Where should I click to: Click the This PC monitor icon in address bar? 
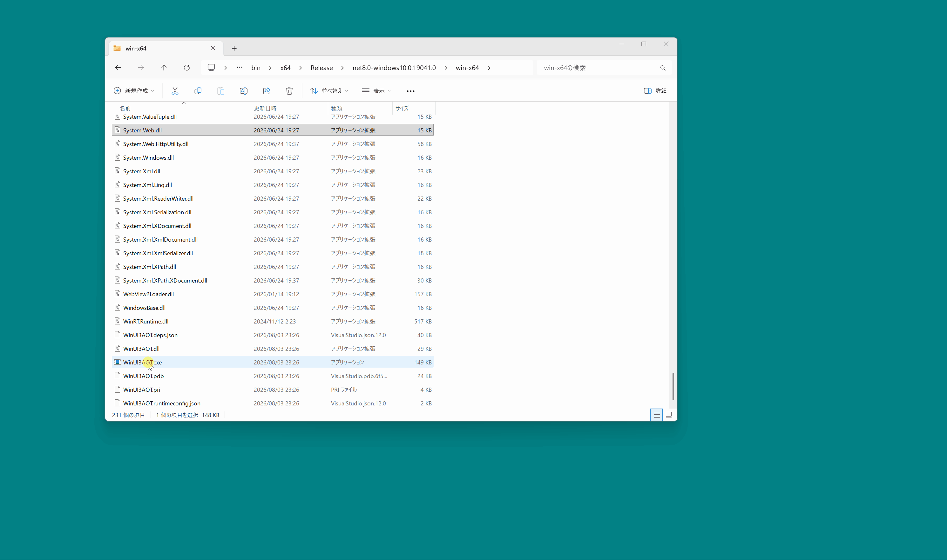[x=212, y=68]
